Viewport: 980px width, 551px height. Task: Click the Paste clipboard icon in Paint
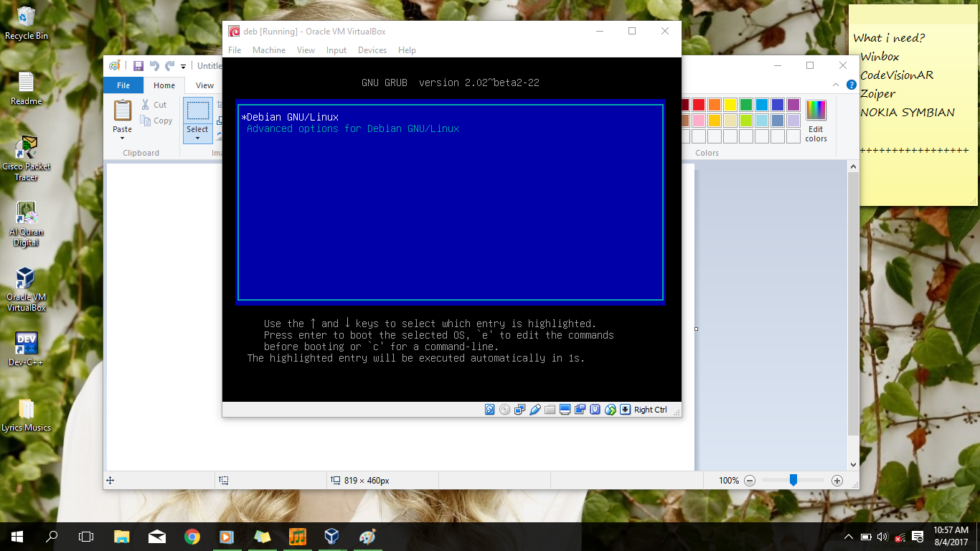click(123, 110)
